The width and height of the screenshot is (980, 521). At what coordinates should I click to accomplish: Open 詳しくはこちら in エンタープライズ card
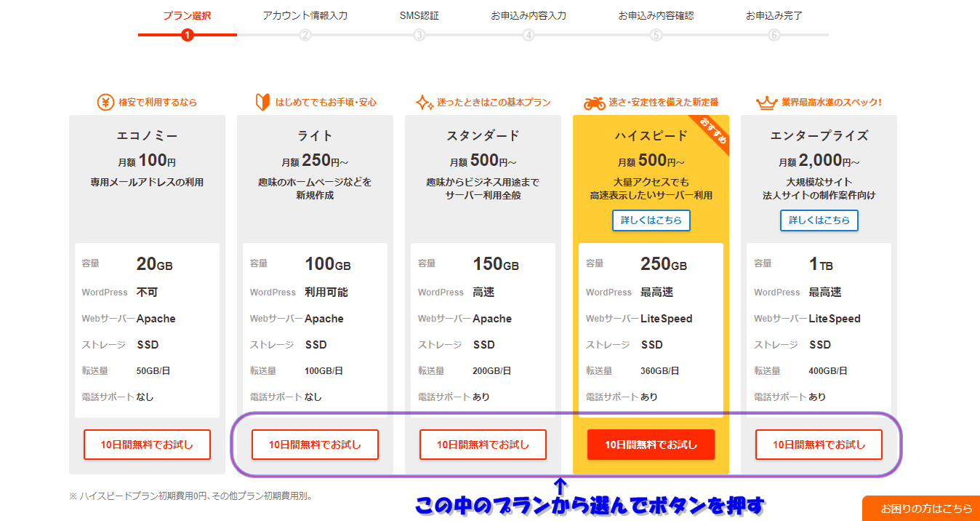click(819, 220)
